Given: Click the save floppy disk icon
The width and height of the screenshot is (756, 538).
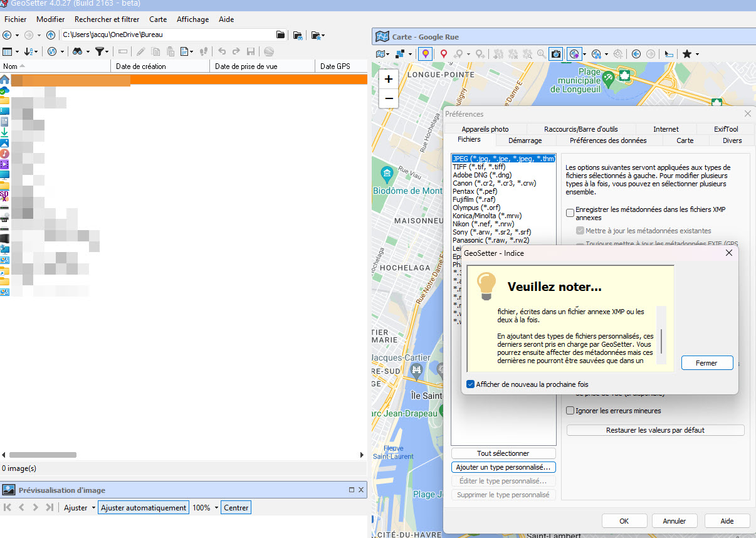Looking at the screenshot, I should tap(251, 51).
